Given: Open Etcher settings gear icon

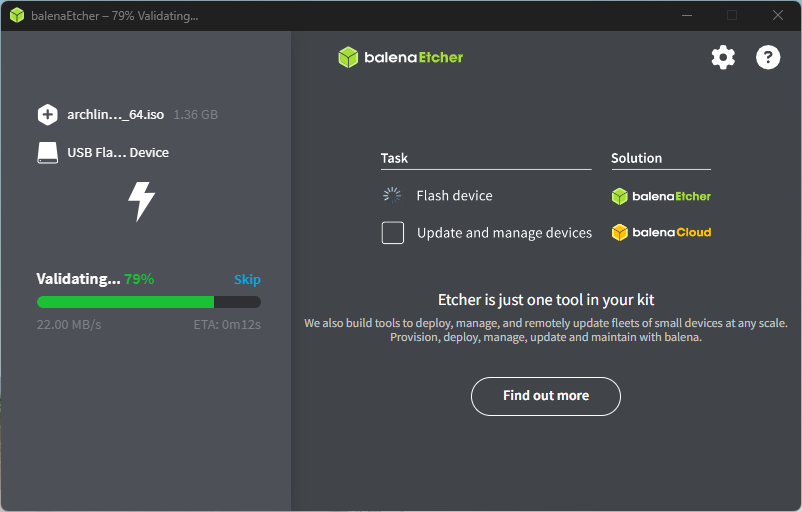Looking at the screenshot, I should (723, 57).
